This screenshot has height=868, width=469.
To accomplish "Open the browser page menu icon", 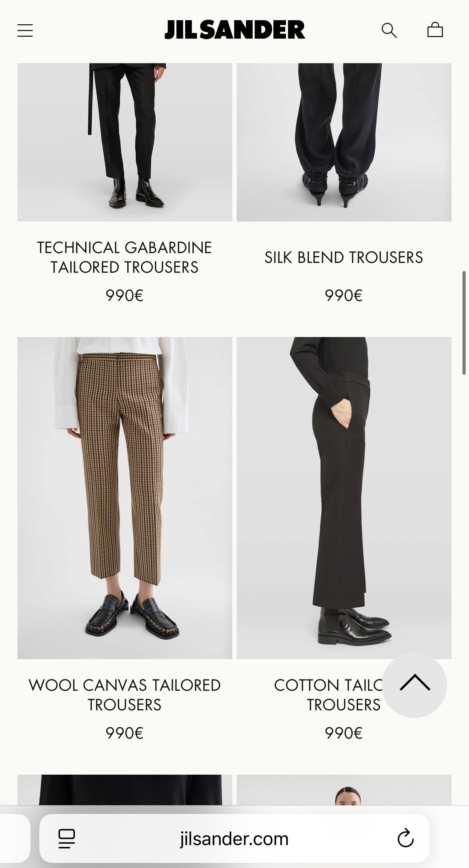I will pos(67,839).
